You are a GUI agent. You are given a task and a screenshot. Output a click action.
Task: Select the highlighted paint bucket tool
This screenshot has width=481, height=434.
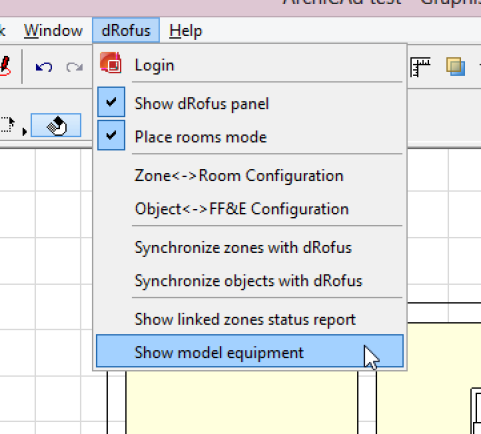click(x=56, y=125)
